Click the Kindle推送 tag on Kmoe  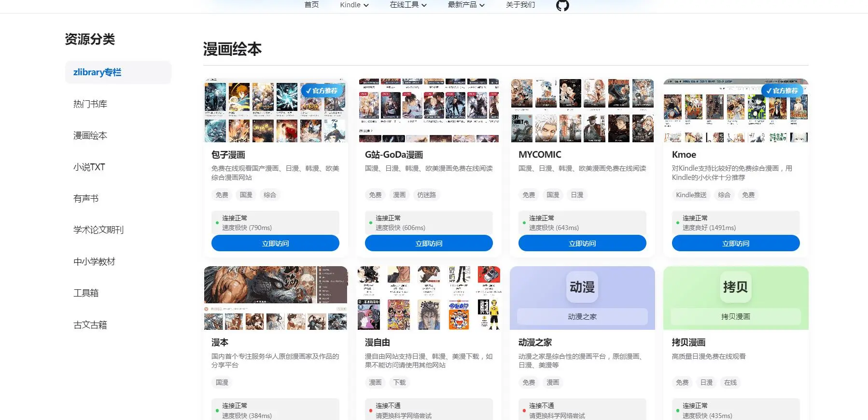(691, 195)
